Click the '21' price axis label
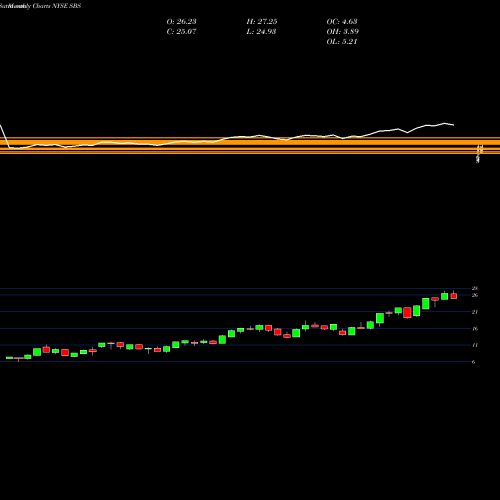 tap(475, 312)
